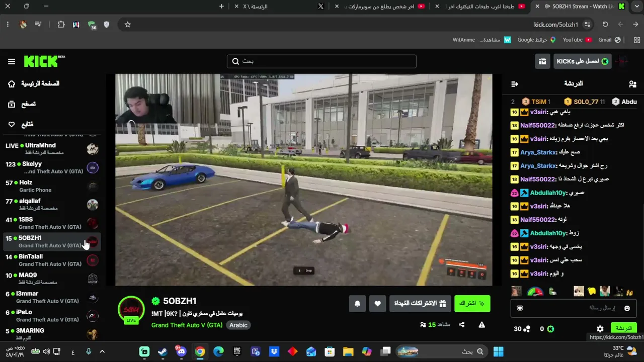Image resolution: width=644 pixels, height=362 pixels.
Task: Click the chat identity shield icon
Action: point(520,308)
